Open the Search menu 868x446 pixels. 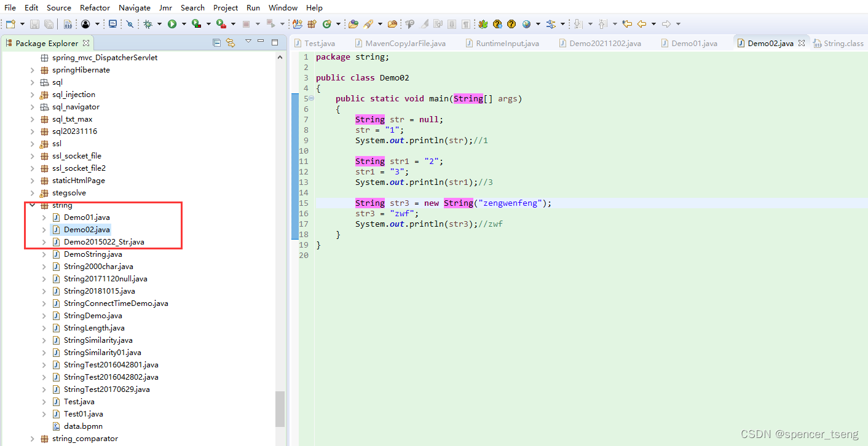pyautogui.click(x=192, y=7)
